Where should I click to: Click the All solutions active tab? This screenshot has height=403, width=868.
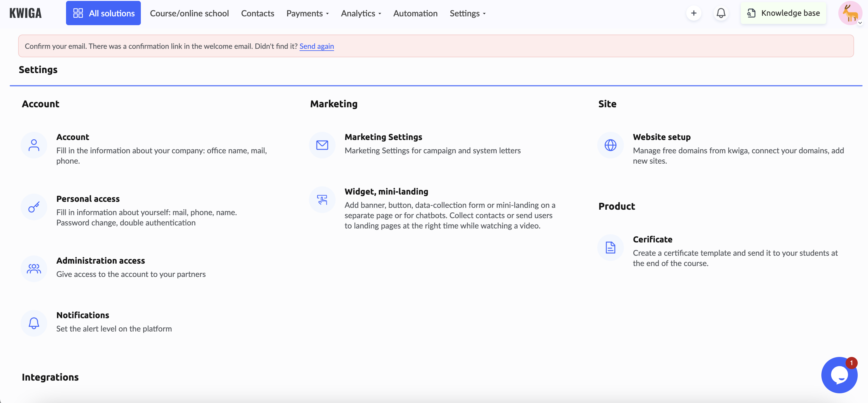coord(103,13)
